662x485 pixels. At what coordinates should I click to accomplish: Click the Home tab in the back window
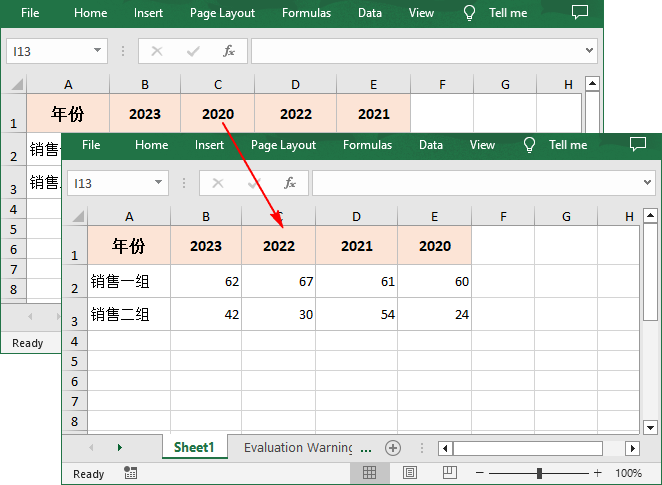91,13
